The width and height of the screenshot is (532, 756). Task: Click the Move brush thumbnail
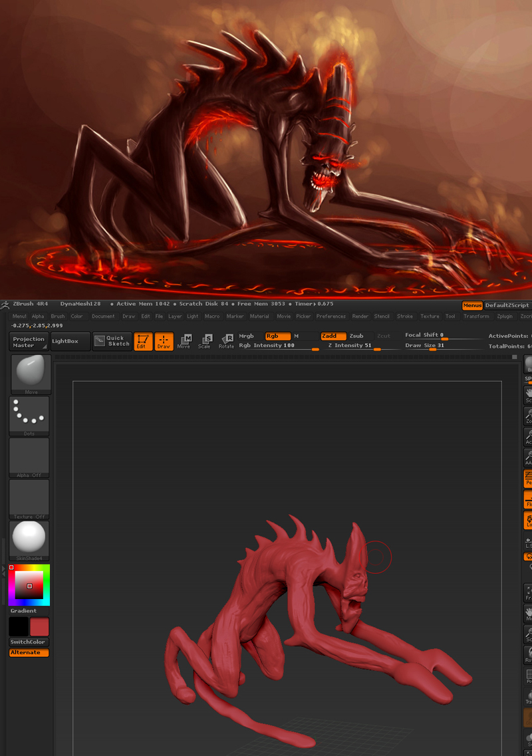pos(29,374)
